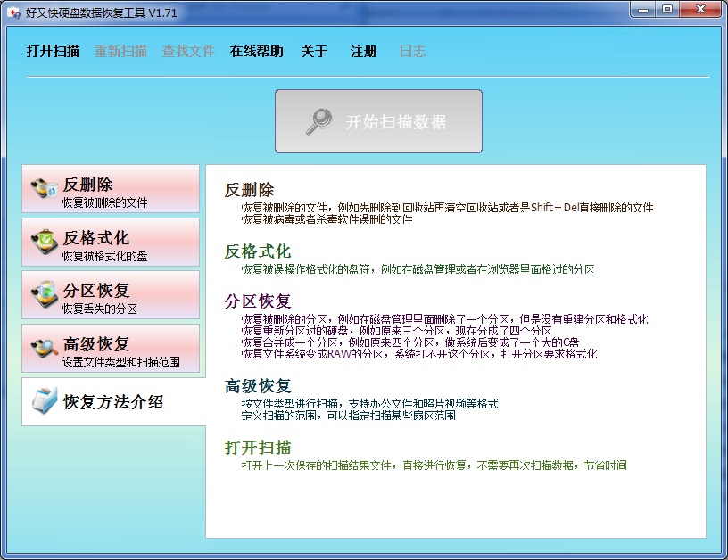
Task: Open the 注册 menu item
Action: [x=362, y=52]
